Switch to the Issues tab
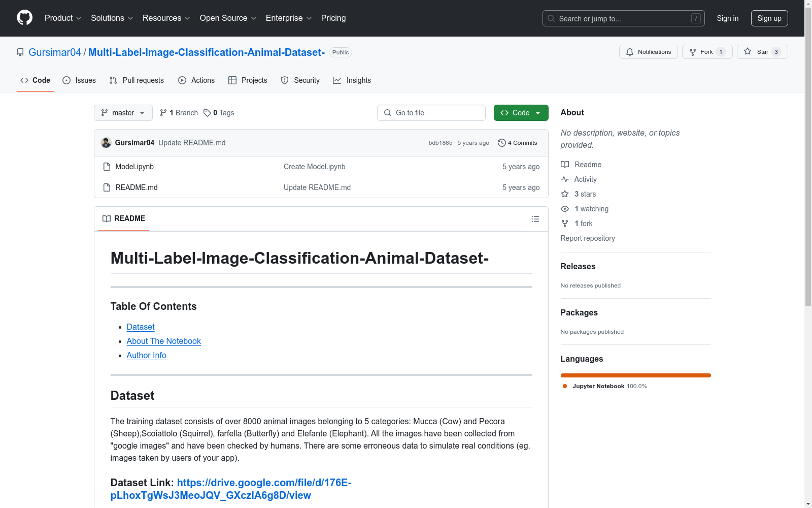 [x=79, y=80]
